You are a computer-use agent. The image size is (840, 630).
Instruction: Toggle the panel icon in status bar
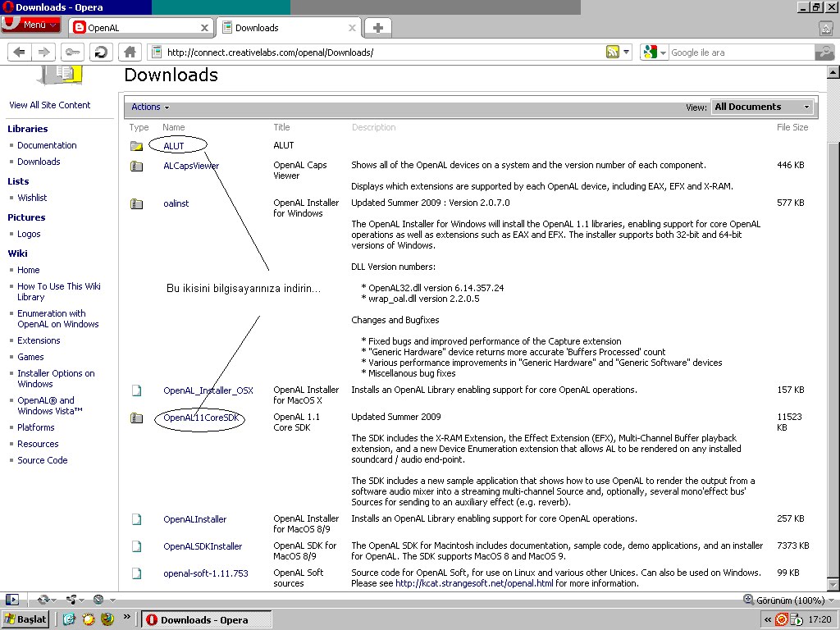coord(11,600)
